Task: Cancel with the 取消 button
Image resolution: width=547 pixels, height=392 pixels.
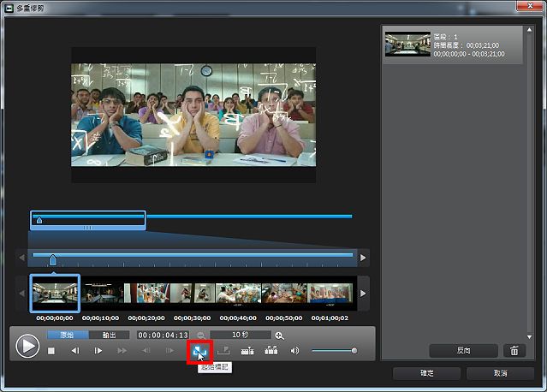Action: pyautogui.click(x=500, y=373)
